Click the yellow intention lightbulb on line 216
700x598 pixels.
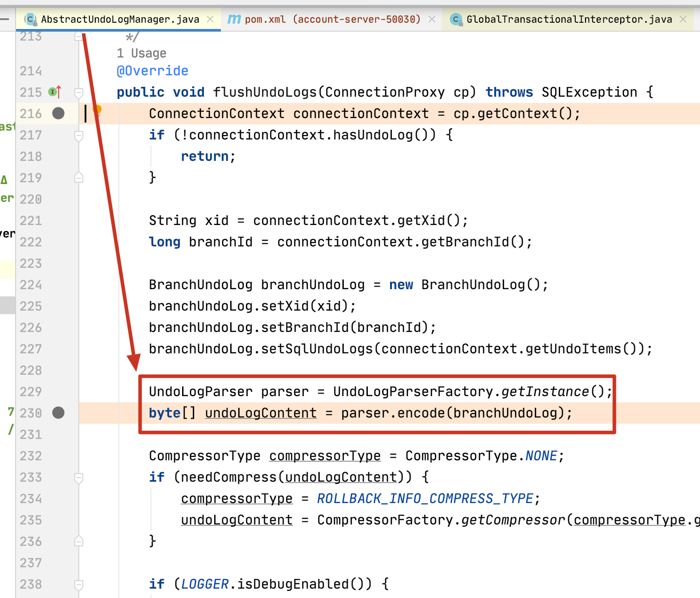coord(97,110)
